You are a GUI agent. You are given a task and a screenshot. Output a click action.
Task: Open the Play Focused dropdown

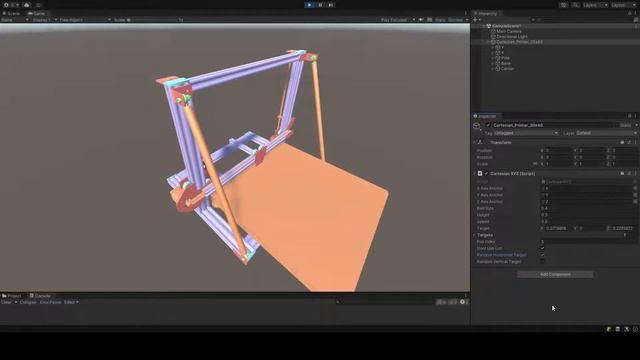tap(397, 20)
